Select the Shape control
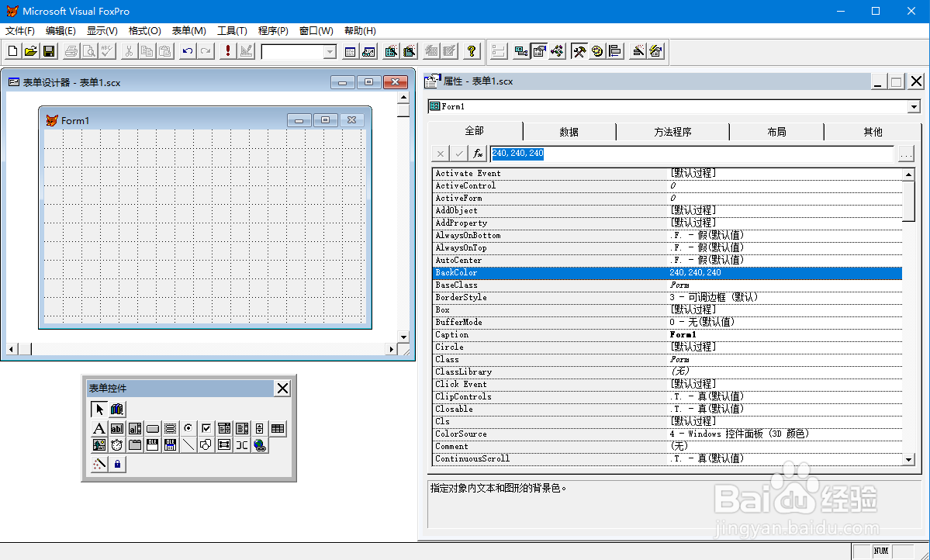This screenshot has height=560, width=930. point(206,445)
